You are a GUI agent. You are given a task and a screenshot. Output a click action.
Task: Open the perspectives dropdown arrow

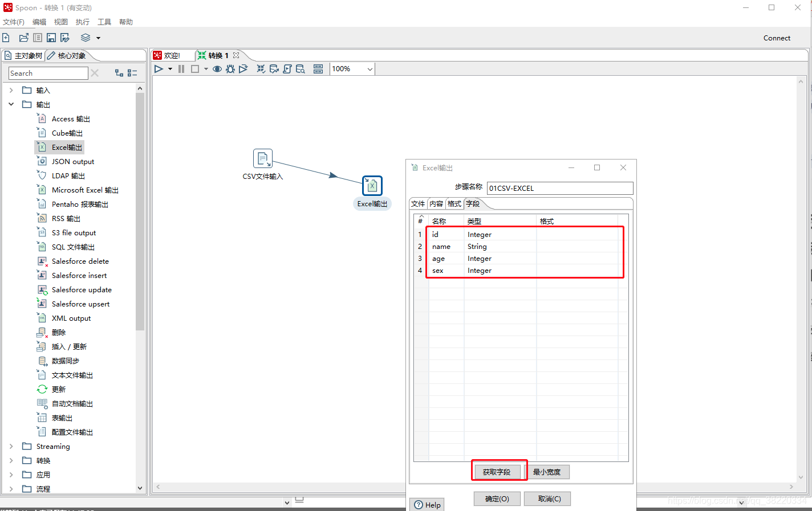pyautogui.click(x=98, y=38)
